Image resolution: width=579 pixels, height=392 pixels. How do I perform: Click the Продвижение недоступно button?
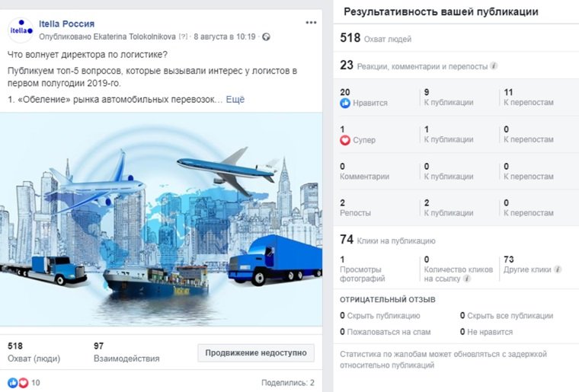click(256, 353)
